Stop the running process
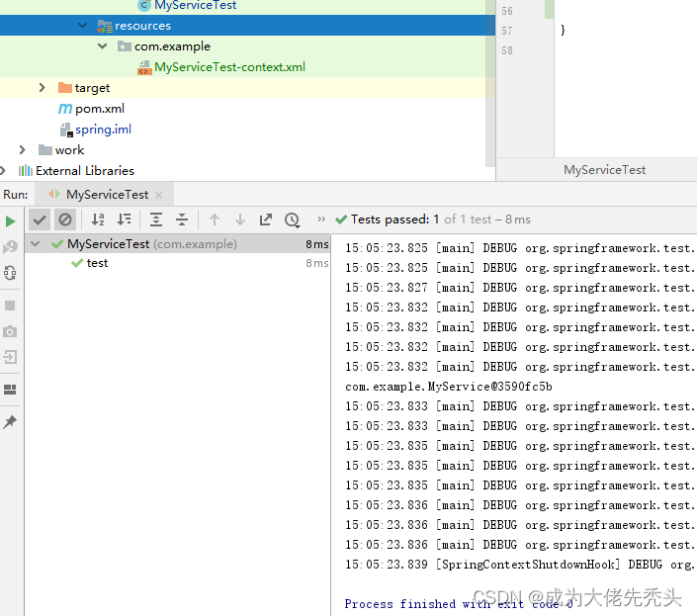The image size is (697, 616). pos(10,306)
